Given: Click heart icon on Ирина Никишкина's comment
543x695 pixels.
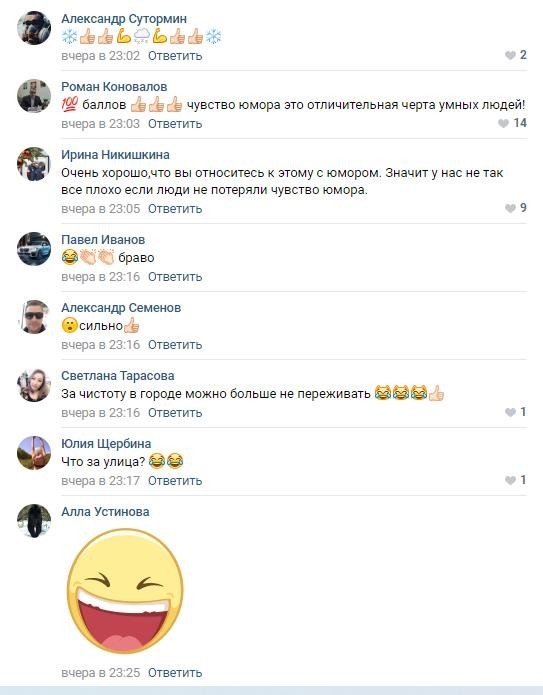Looking at the screenshot, I should point(510,208).
